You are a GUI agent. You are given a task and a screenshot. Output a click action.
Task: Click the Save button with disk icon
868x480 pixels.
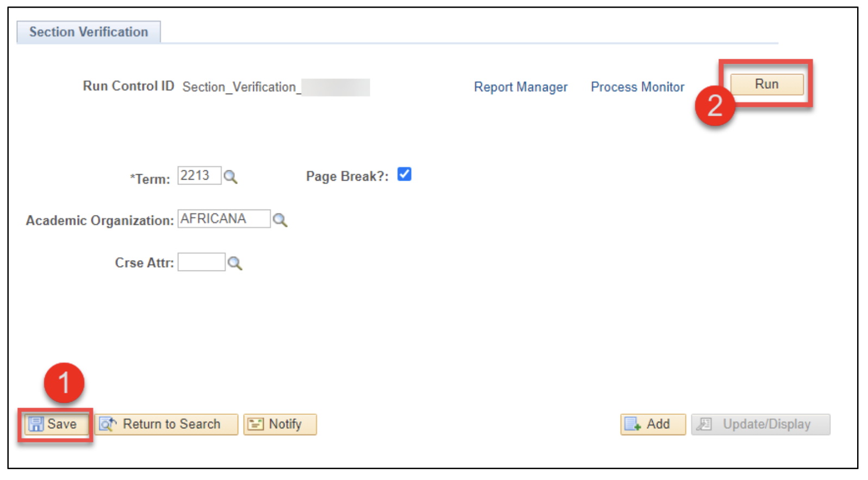(x=54, y=424)
